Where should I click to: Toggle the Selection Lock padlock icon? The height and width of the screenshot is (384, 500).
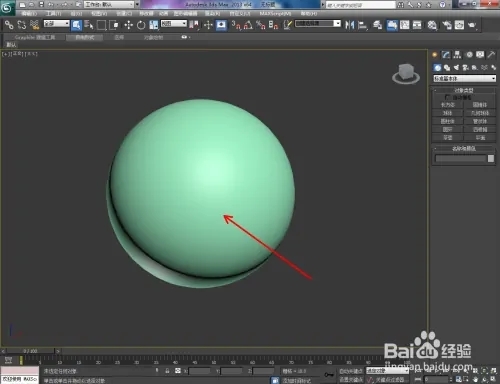(x=167, y=371)
